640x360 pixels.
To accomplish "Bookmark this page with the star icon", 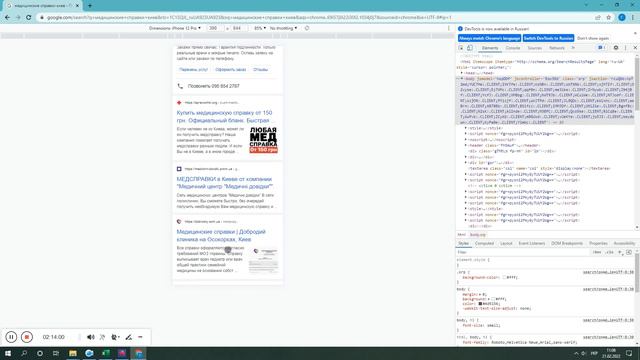I will click(609, 18).
